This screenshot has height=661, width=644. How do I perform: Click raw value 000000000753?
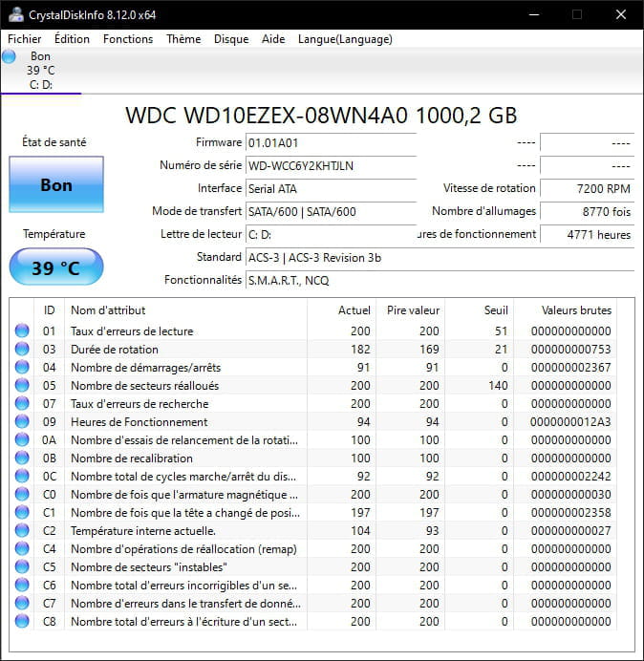pos(570,350)
